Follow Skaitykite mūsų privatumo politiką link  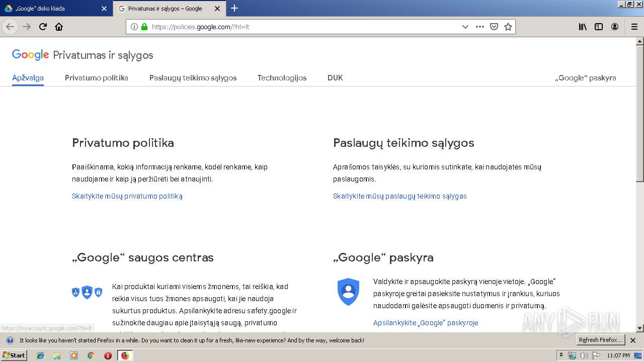point(127,196)
